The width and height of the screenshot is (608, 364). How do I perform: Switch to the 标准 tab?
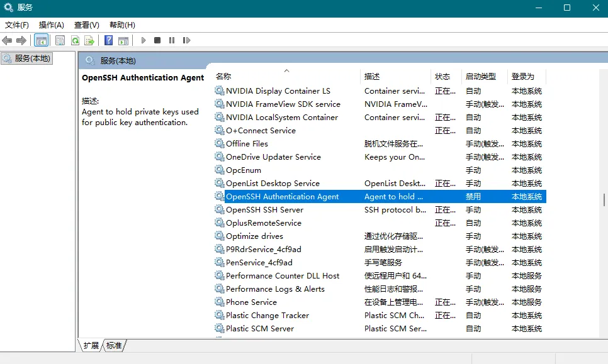pyautogui.click(x=114, y=345)
